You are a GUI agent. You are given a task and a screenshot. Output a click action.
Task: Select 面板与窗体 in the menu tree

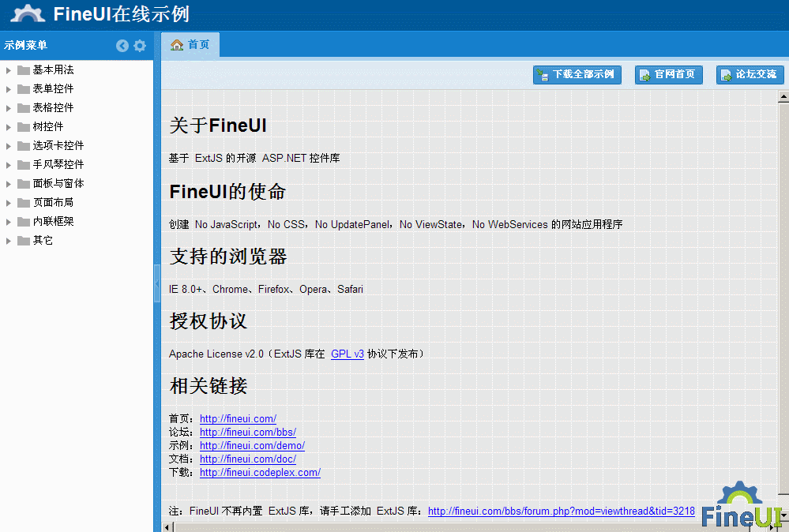pos(58,183)
